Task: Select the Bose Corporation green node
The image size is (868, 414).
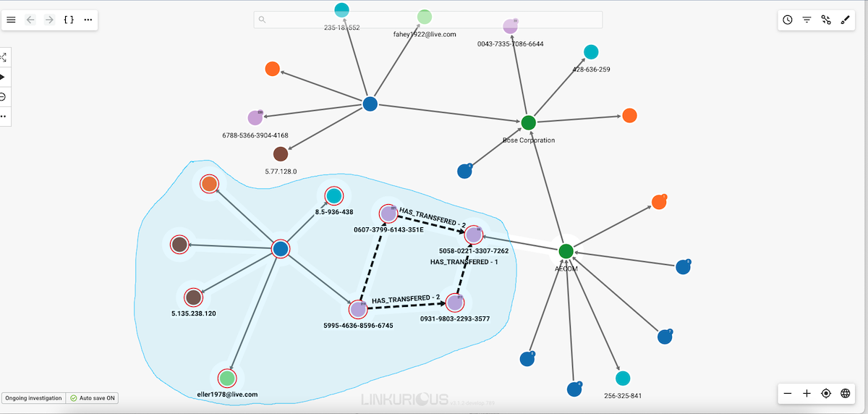Action: pyautogui.click(x=529, y=123)
